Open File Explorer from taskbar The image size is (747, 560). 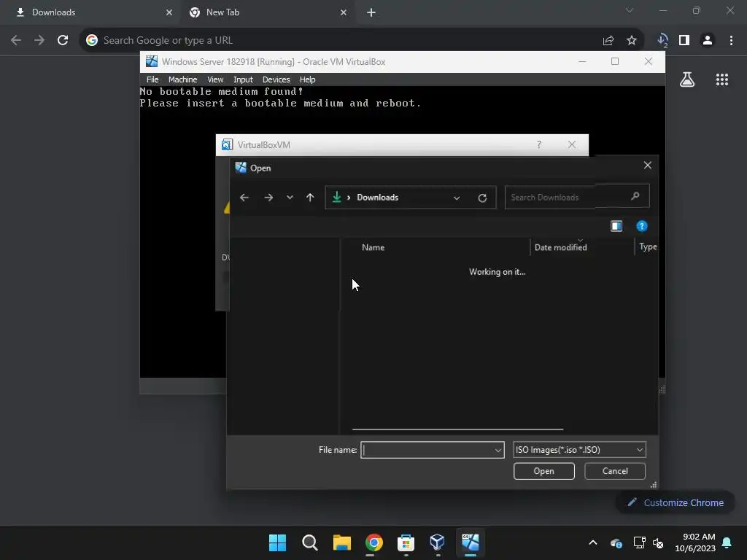(341, 542)
